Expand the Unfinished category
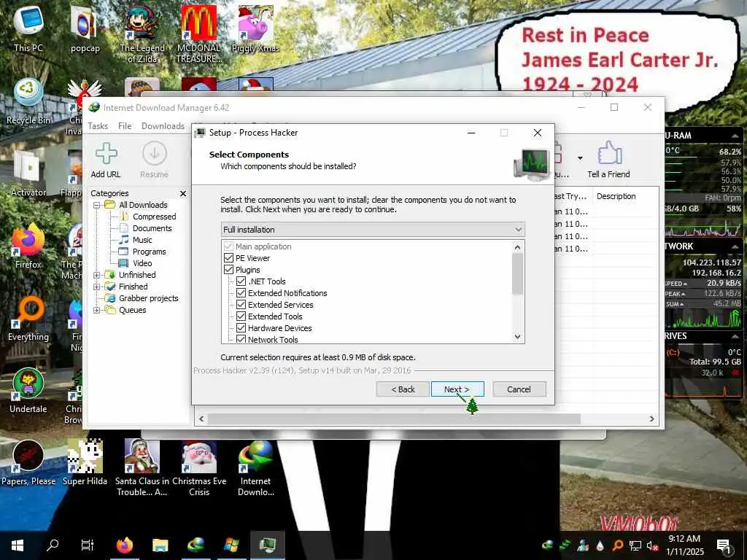This screenshot has width=747, height=560. pyautogui.click(x=97, y=275)
